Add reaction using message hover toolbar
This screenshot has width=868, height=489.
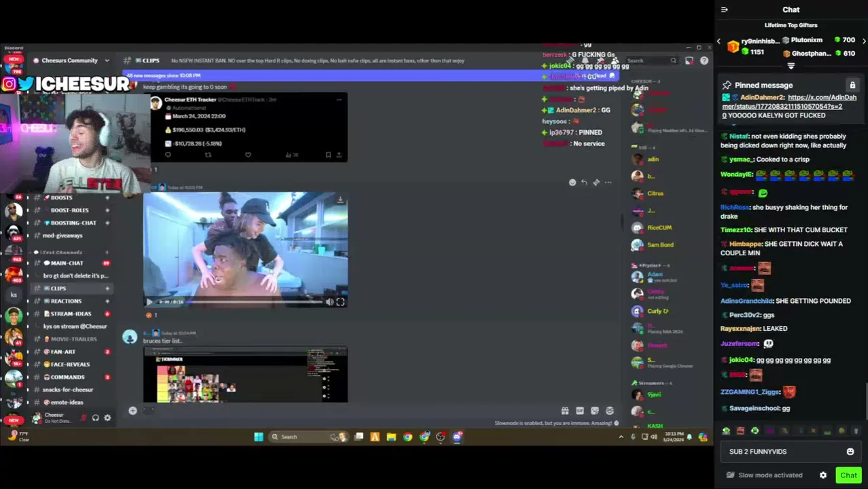(x=572, y=182)
